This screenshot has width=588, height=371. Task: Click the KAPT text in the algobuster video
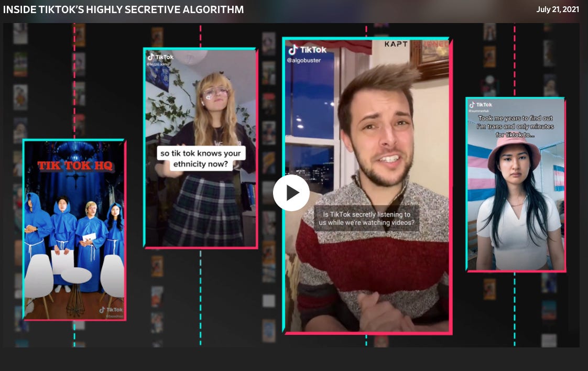coord(396,44)
